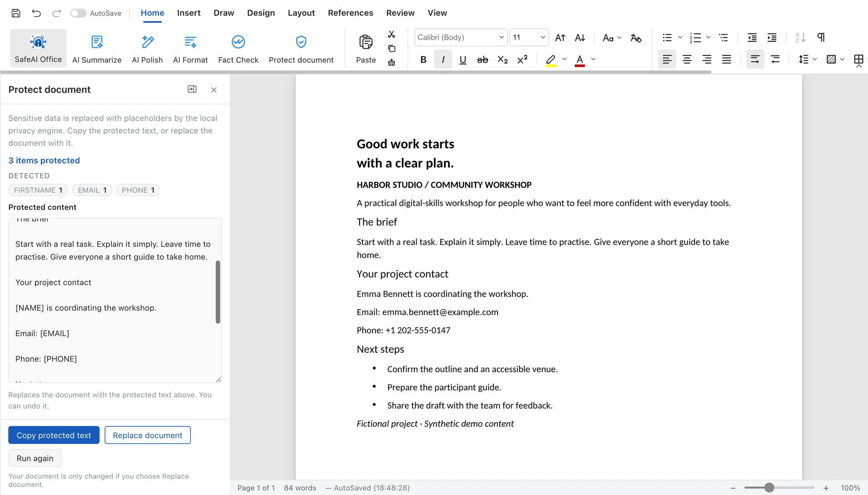Copy selection with the copy icon
Image resolution: width=868 pixels, height=495 pixels.
(392, 48)
